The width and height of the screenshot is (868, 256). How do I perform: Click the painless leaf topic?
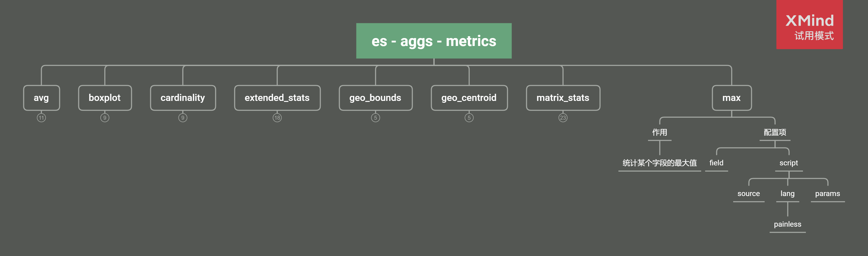pyautogui.click(x=787, y=224)
